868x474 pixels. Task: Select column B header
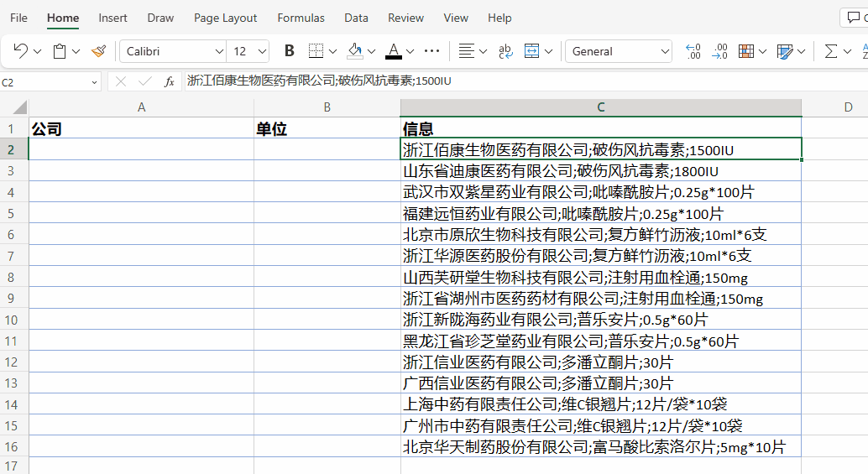tap(327, 107)
